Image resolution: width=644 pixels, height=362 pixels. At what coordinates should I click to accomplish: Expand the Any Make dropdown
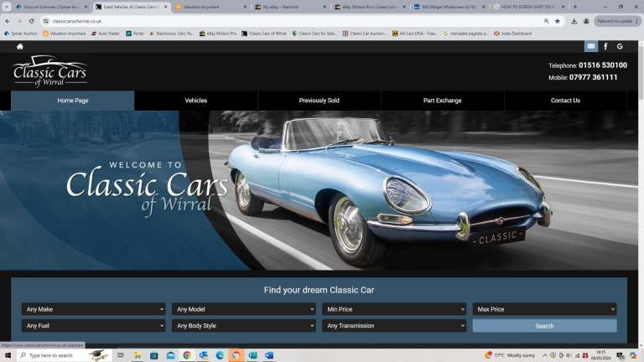pyautogui.click(x=94, y=309)
